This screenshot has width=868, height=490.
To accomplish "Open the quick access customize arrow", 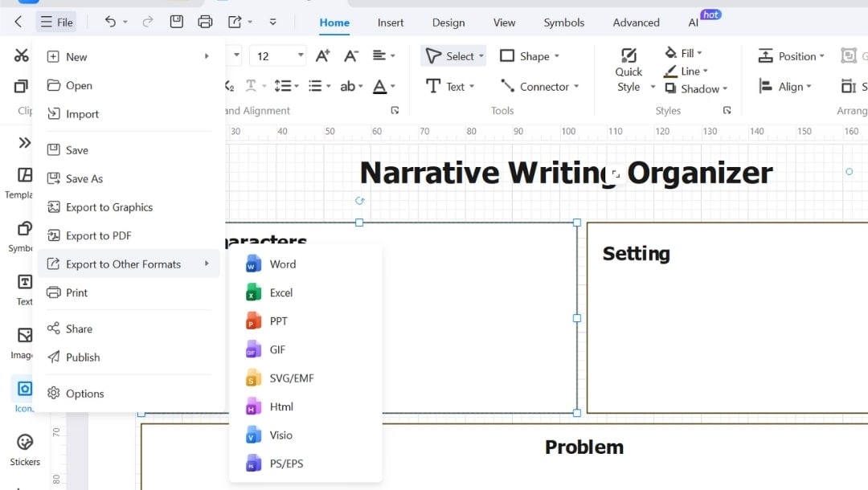I will (x=272, y=22).
